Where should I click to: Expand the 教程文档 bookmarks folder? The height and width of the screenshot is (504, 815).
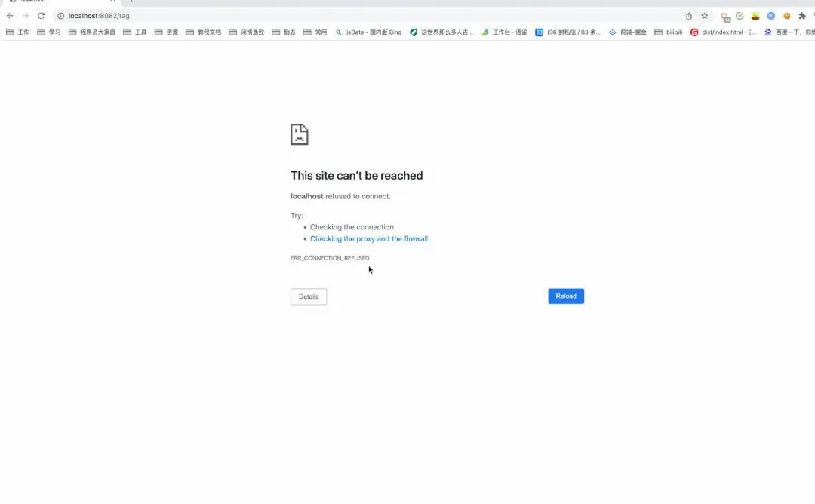(204, 32)
